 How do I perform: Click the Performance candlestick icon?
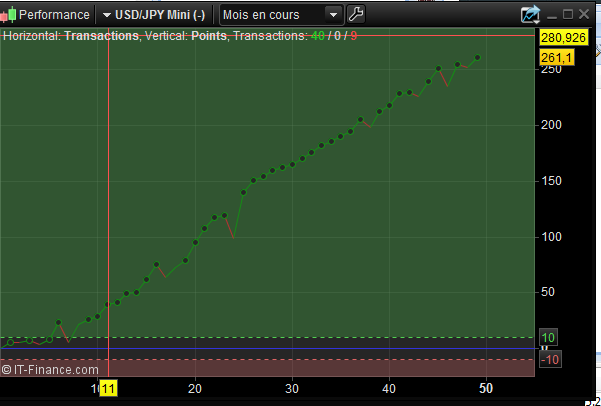8,15
